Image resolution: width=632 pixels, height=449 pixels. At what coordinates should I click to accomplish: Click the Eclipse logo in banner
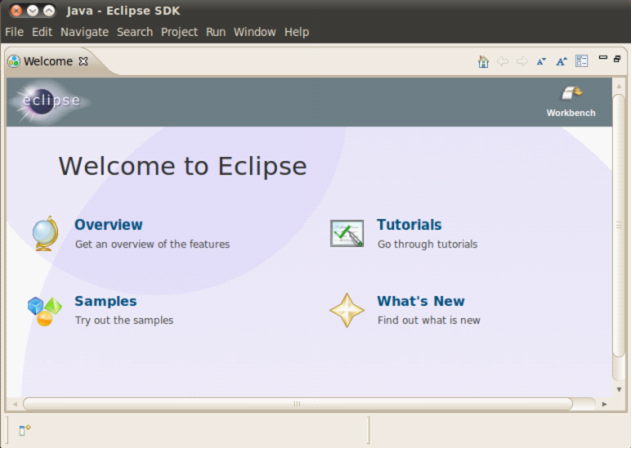pyautogui.click(x=50, y=101)
